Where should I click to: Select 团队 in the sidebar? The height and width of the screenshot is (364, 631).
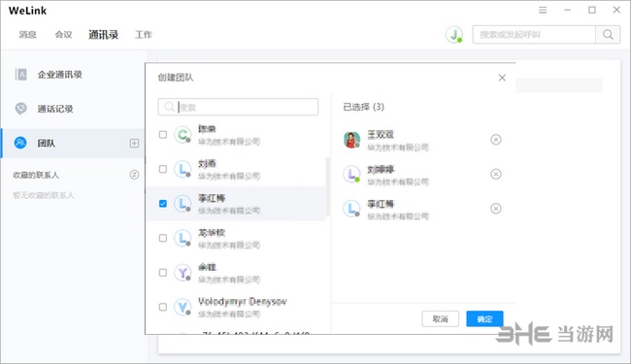pos(73,143)
